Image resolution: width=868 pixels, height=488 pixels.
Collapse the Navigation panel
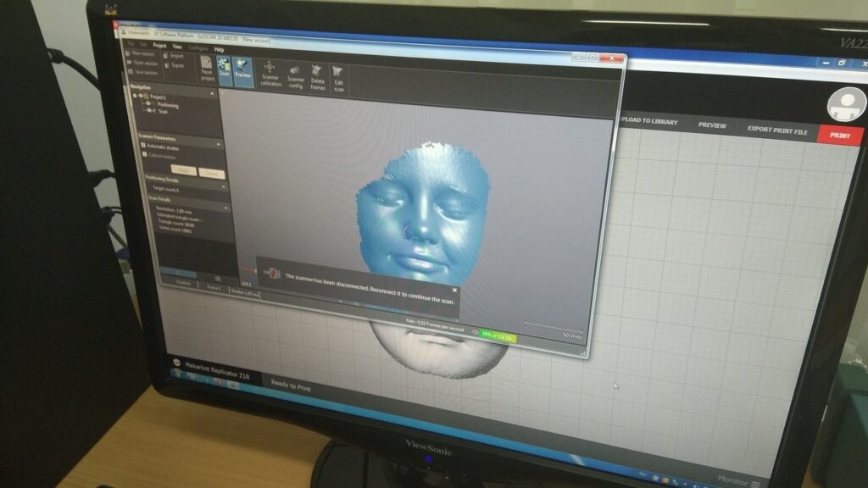[212, 94]
